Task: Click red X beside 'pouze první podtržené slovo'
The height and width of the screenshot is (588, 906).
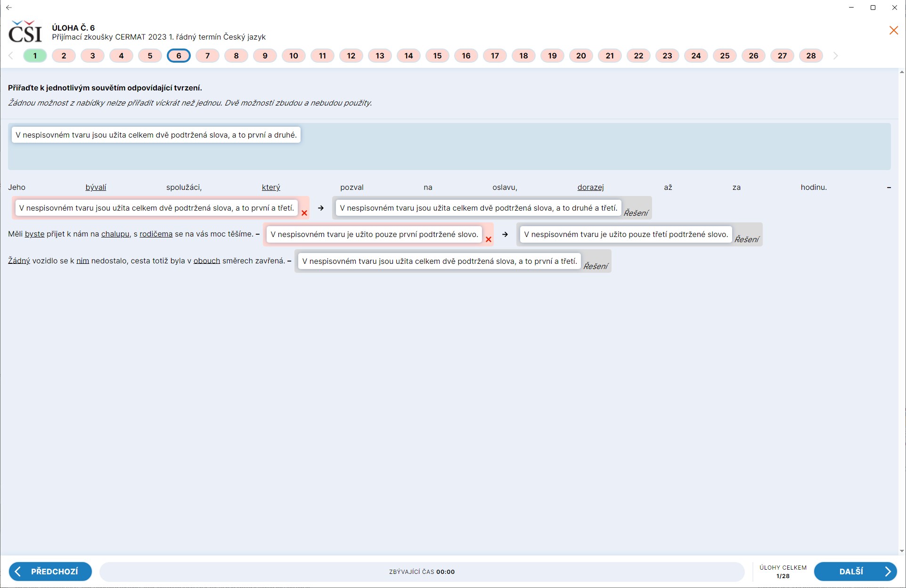Action: click(489, 239)
